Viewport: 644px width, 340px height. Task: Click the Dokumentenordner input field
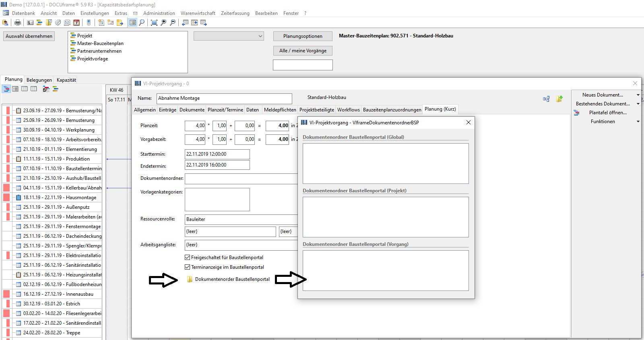pos(241,179)
